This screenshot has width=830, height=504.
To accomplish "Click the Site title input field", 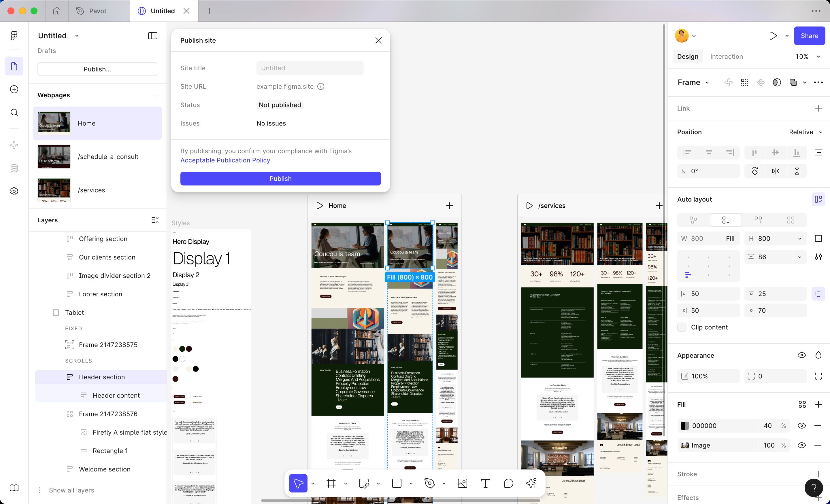I will (310, 68).
